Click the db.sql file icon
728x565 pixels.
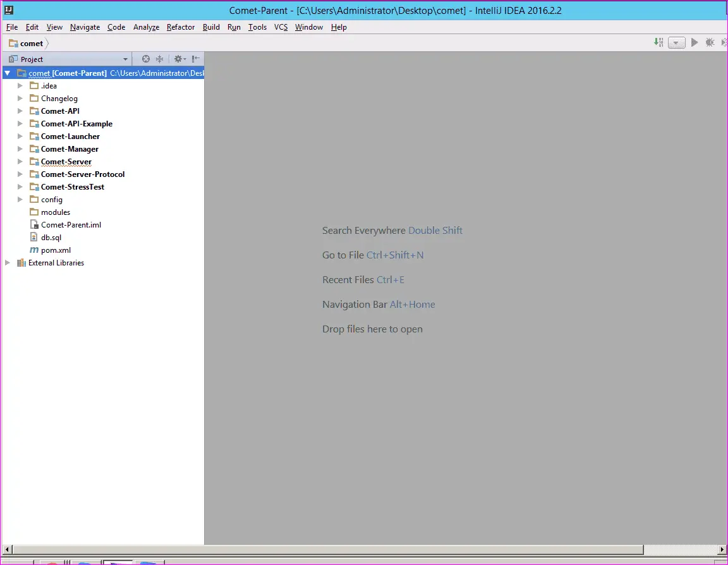[x=34, y=237]
